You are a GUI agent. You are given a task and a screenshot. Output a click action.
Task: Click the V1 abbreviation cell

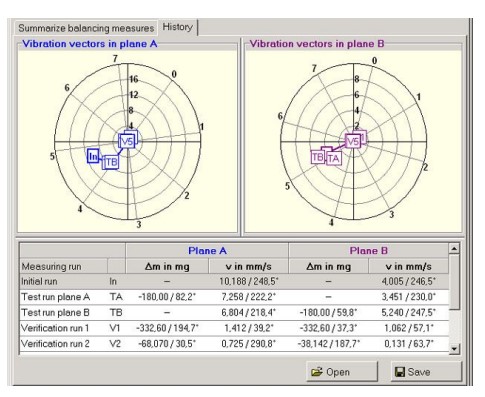click(x=116, y=328)
